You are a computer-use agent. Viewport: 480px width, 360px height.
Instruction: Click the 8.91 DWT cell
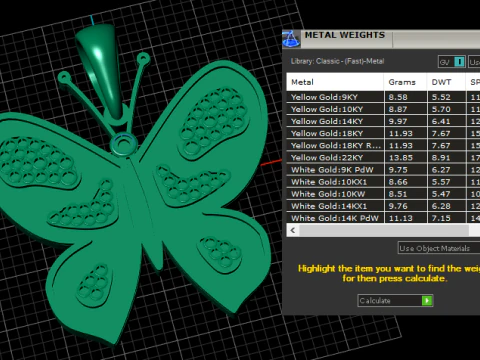446,157
